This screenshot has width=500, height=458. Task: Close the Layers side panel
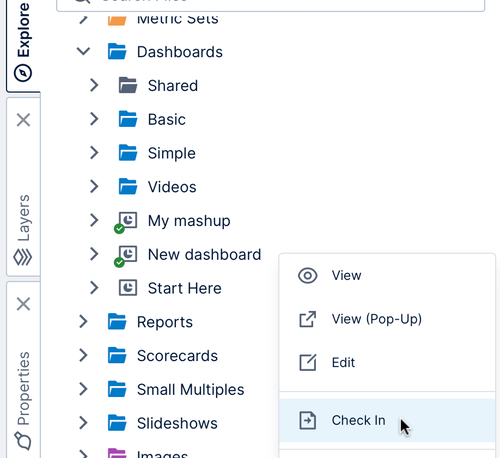23,120
